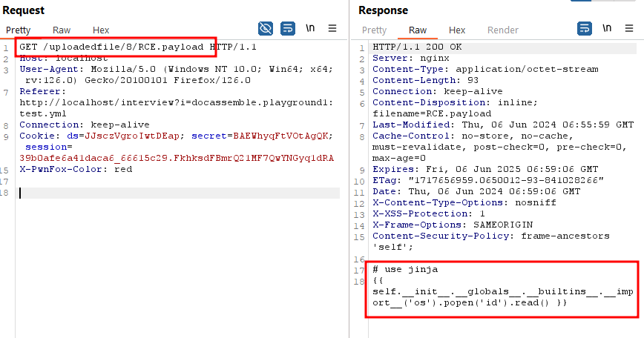Click the ETag response header
Viewport: 644px width, 338px height.
coord(488,180)
